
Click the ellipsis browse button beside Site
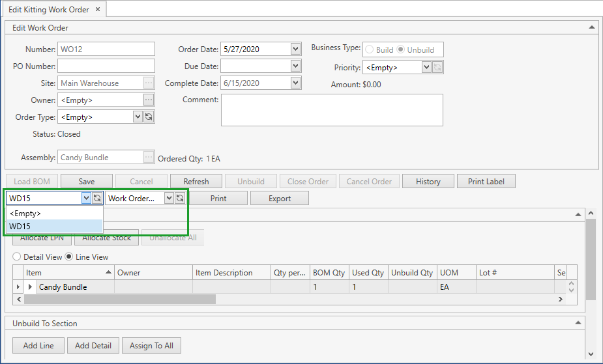tap(149, 83)
